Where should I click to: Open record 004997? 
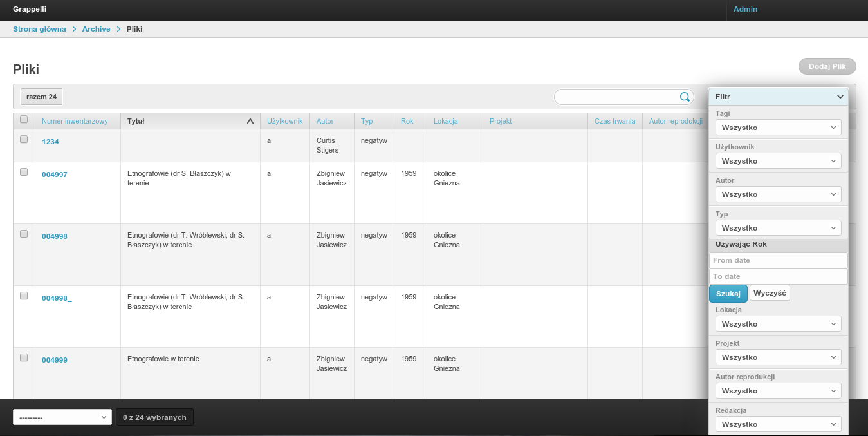(55, 175)
